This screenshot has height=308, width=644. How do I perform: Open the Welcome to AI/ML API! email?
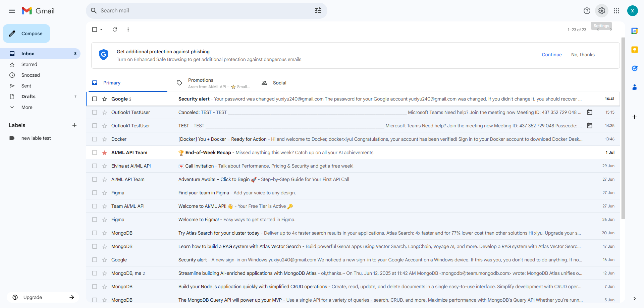[353, 206]
